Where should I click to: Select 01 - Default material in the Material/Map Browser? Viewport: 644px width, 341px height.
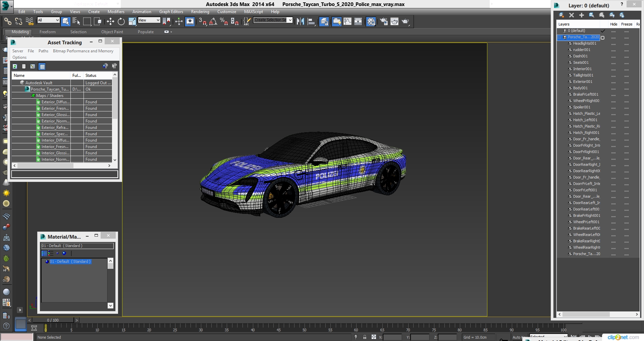(x=70, y=261)
